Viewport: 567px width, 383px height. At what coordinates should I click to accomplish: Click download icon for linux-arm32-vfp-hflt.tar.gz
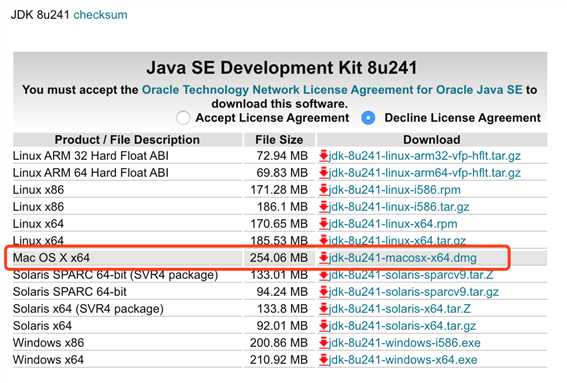pyautogui.click(x=324, y=156)
